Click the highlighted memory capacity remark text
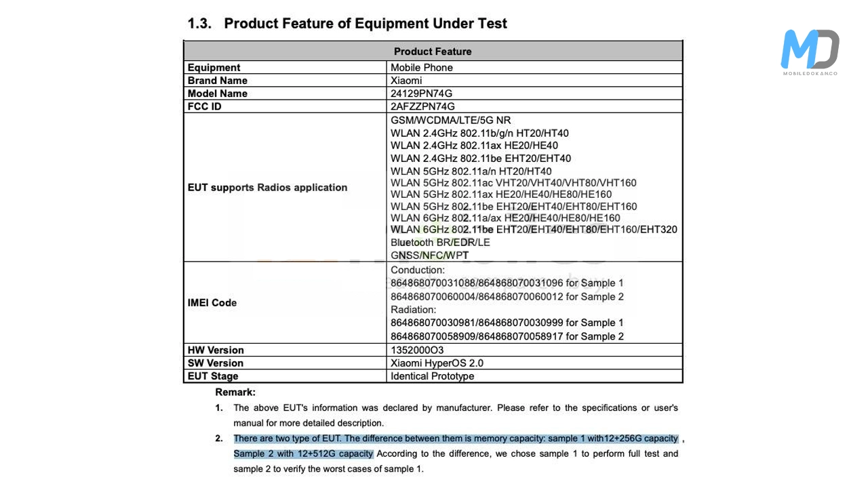Screen dimensions: 868x488 [x=455, y=439]
